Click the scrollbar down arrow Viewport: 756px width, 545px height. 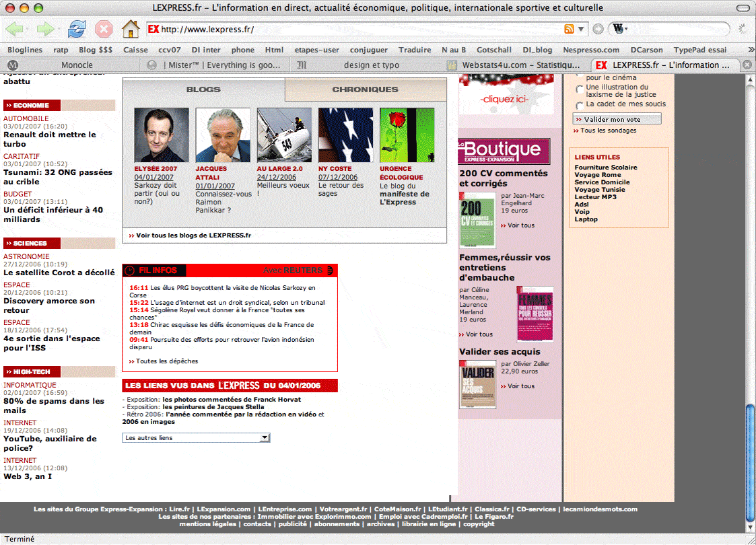click(751, 528)
